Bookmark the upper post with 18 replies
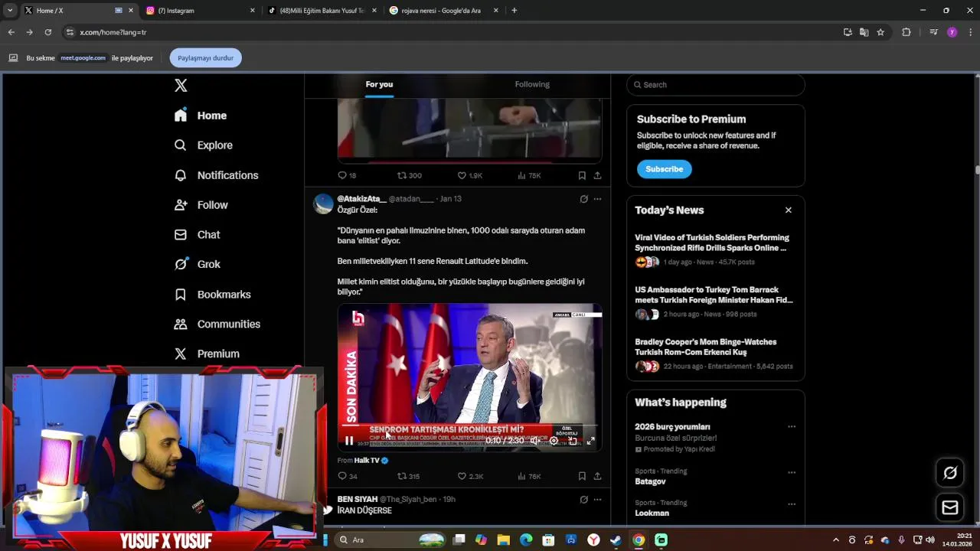The width and height of the screenshot is (980, 551). coord(582,175)
